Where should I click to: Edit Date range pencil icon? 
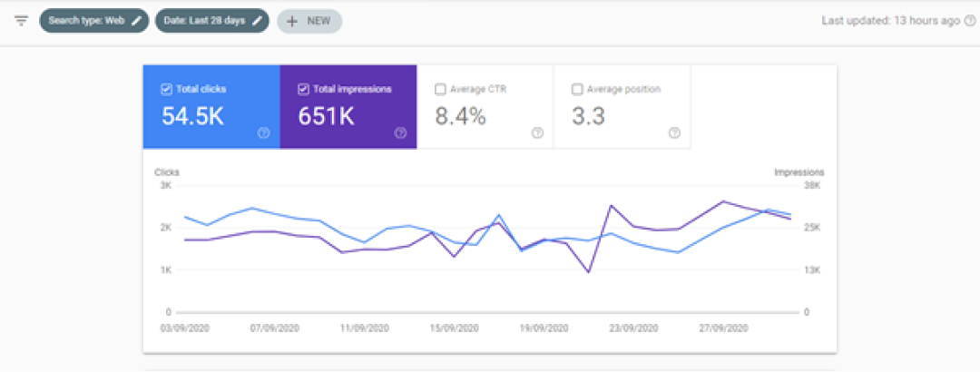258,21
